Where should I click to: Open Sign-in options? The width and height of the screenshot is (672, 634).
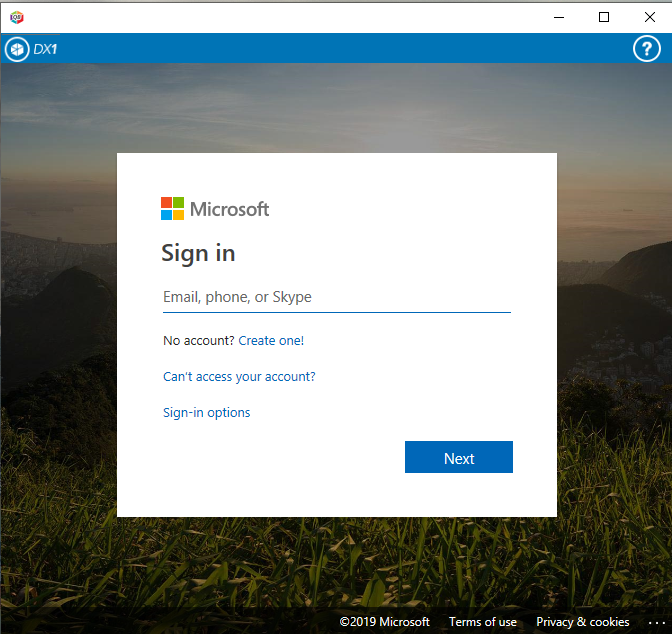207,412
